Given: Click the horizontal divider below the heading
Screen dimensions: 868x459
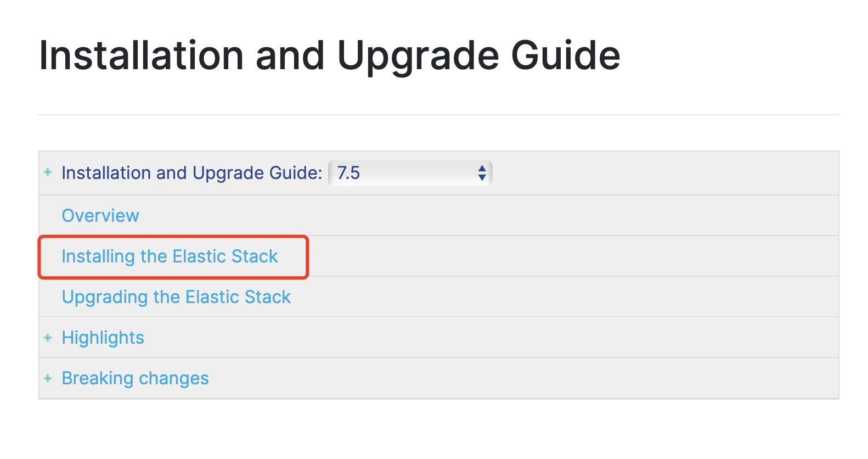Looking at the screenshot, I should pyautogui.click(x=439, y=115).
